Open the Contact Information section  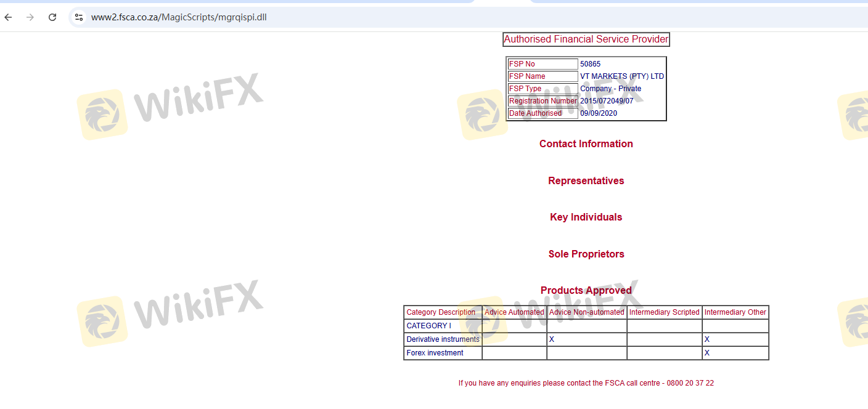(586, 144)
